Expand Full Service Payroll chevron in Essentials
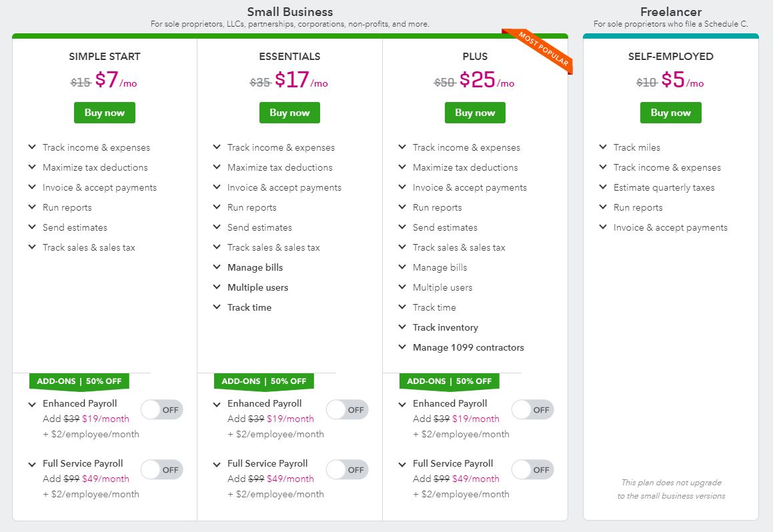 [x=217, y=464]
